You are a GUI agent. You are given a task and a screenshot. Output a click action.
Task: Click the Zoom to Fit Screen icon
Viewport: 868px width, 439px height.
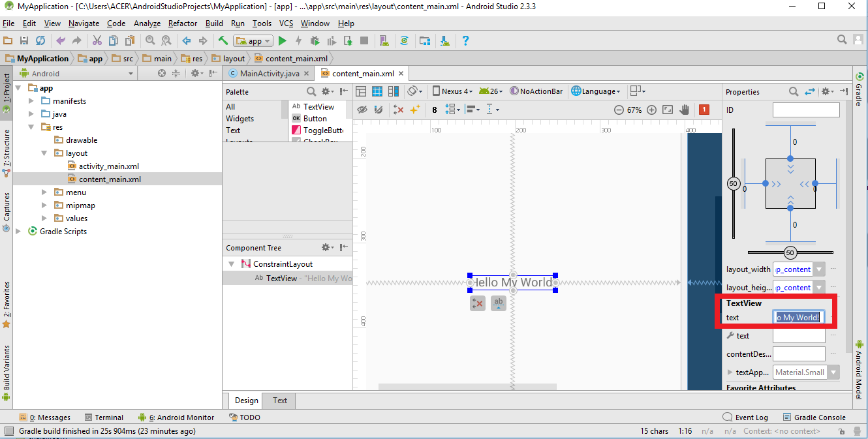[668, 110]
